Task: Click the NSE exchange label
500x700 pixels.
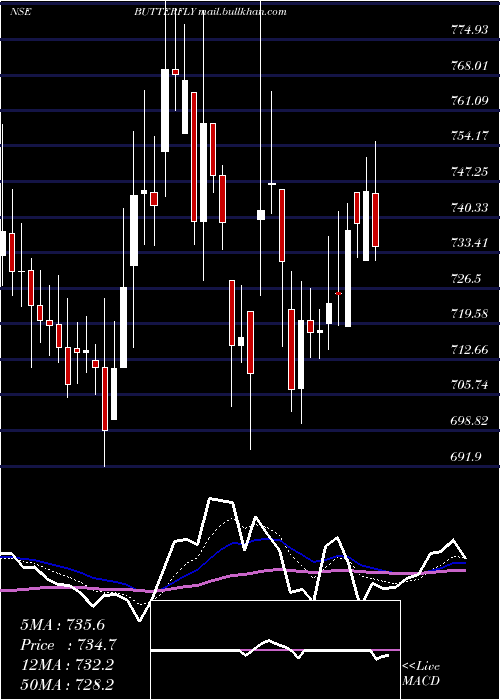Action: (20, 12)
